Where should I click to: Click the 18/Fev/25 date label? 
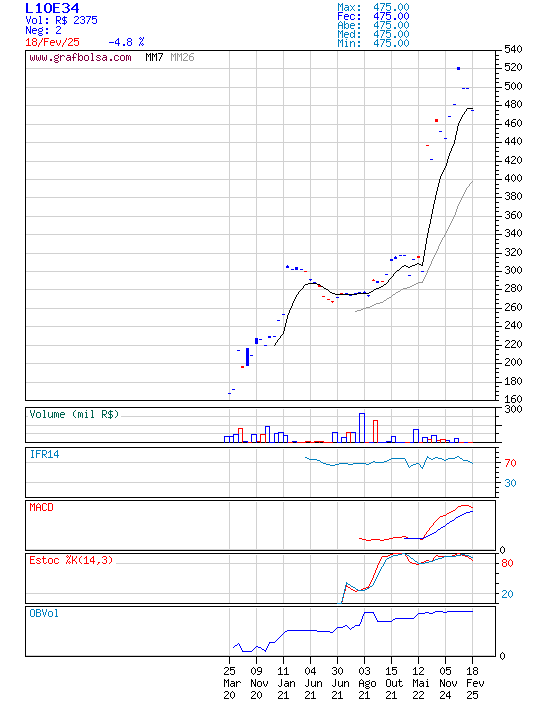click(x=52, y=42)
